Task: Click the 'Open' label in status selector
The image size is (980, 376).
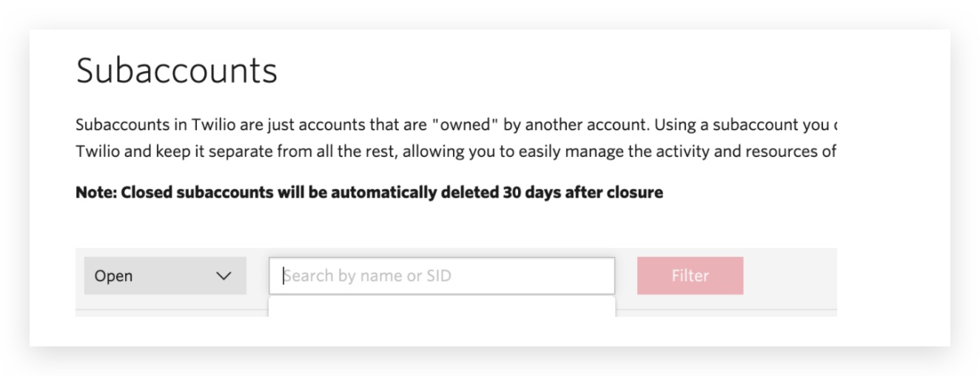Action: coord(113,276)
